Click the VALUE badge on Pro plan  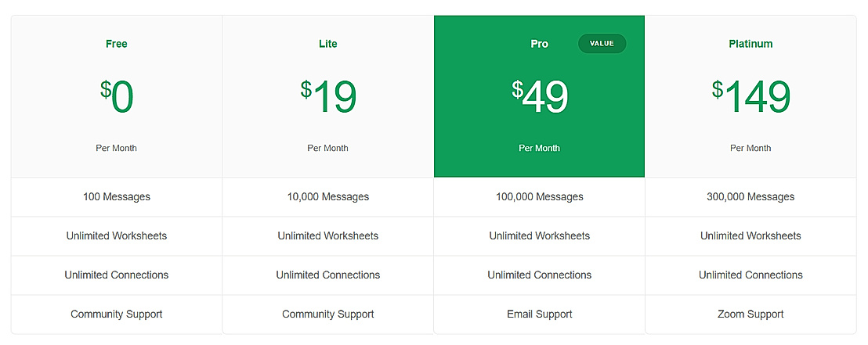(x=602, y=44)
